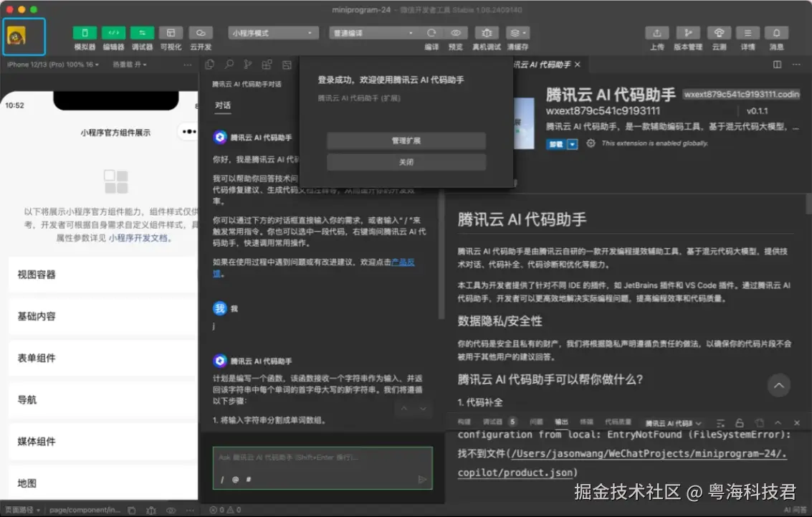Open the 导航 list item
Viewport: 812px width, 517px height.
pos(102,400)
